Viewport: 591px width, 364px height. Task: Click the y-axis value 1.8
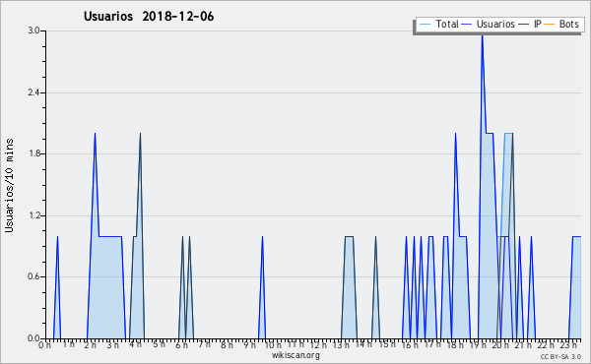point(33,153)
